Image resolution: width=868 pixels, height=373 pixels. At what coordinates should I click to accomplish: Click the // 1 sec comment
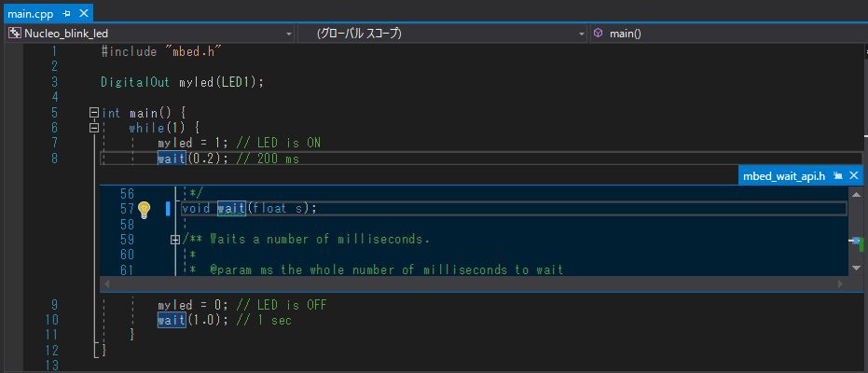click(x=264, y=320)
